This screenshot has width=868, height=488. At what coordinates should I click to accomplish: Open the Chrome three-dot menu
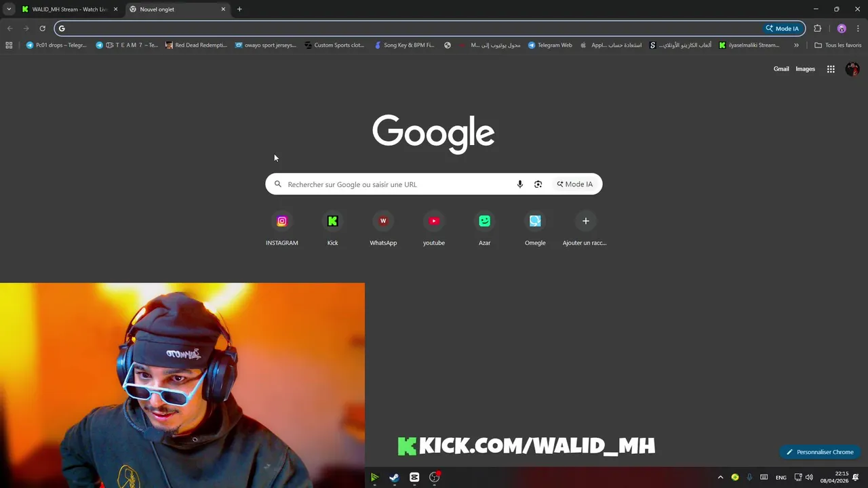click(x=858, y=28)
